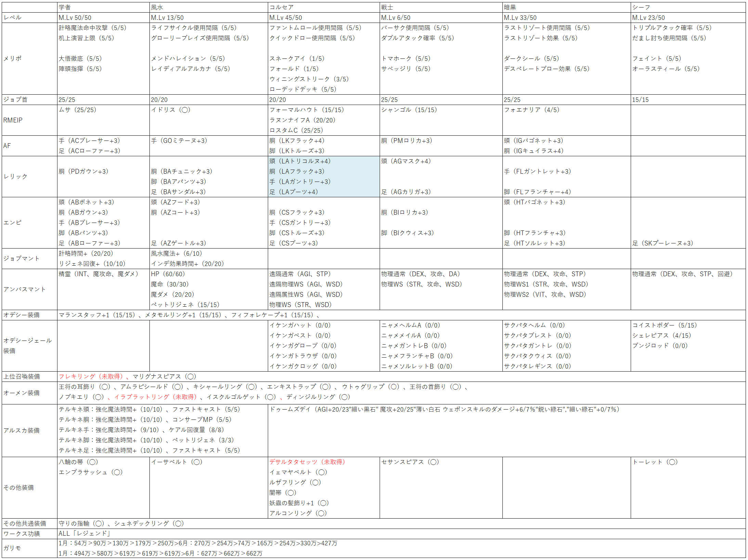Click the red フレキリング（未取得） text
This screenshot has width=748, height=560.
click(x=91, y=376)
